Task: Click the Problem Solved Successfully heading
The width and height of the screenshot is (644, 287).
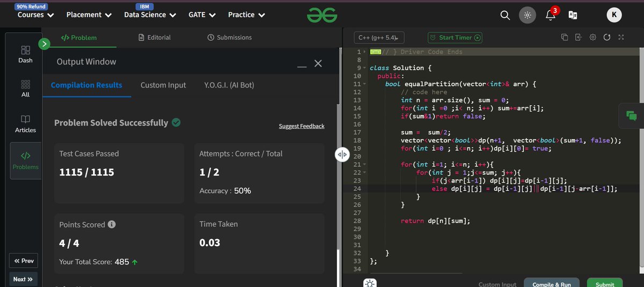Action: click(111, 123)
